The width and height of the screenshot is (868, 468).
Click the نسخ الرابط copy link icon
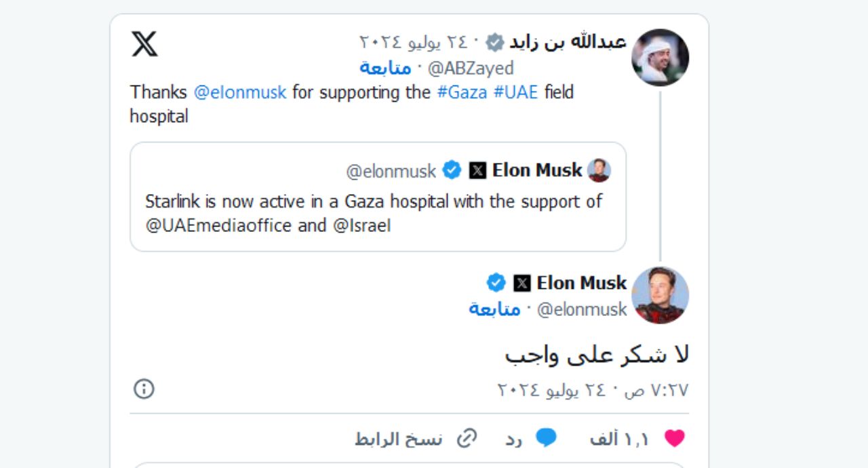(x=465, y=438)
